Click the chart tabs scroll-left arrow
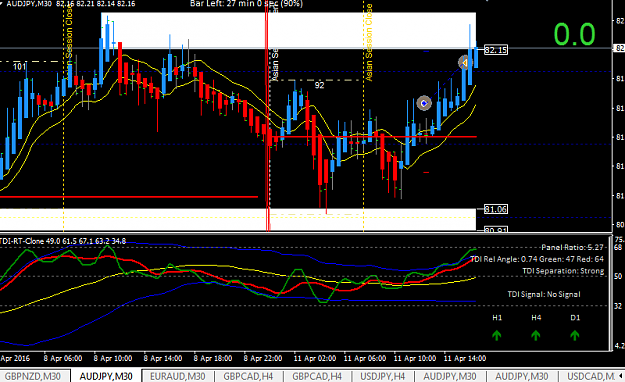625x382 pixels. (620, 376)
